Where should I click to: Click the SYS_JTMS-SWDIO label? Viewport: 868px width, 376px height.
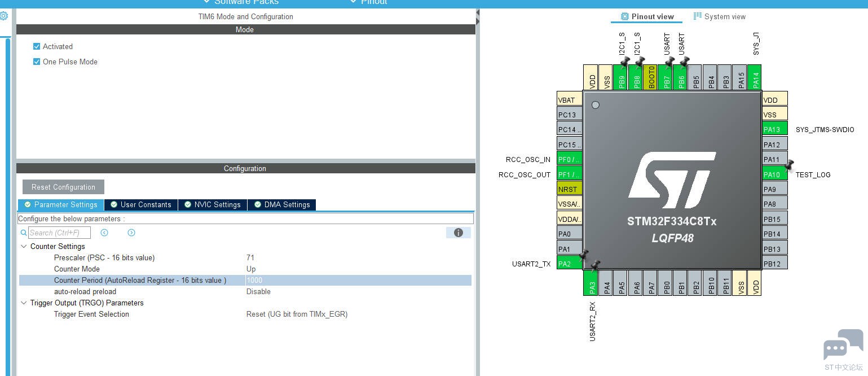pos(825,129)
